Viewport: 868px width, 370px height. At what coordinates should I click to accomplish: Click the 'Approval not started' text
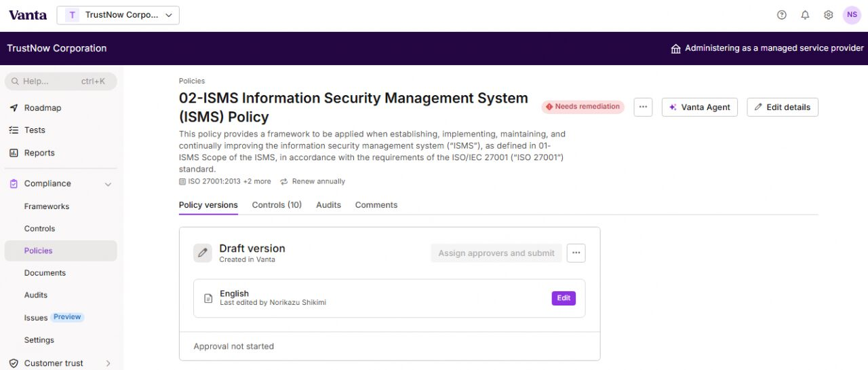[234, 346]
